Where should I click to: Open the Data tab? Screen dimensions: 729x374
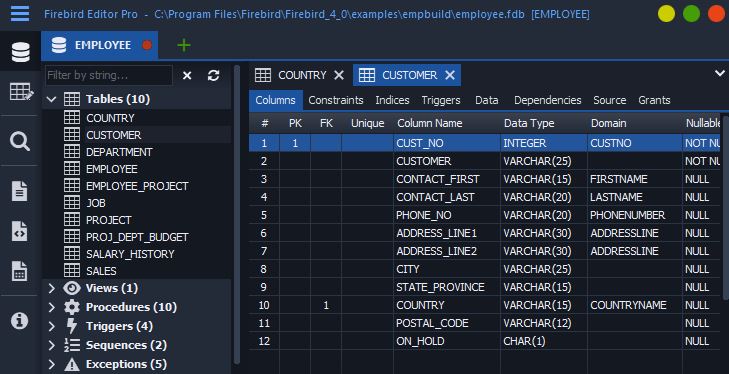click(487, 100)
